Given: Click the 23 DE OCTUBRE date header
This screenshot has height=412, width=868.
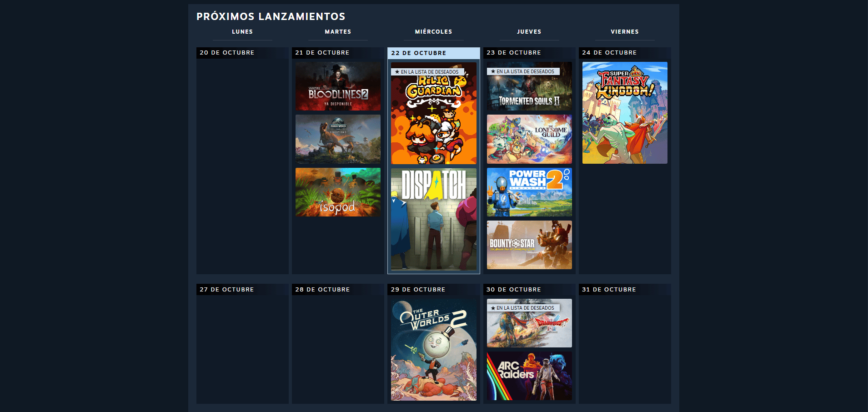Looking at the screenshot, I should point(529,53).
